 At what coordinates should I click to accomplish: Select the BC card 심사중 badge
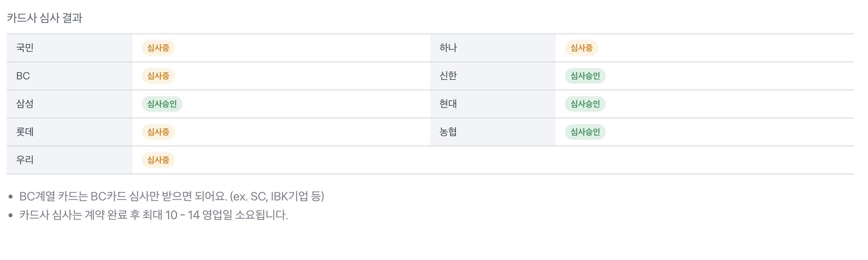pyautogui.click(x=158, y=76)
